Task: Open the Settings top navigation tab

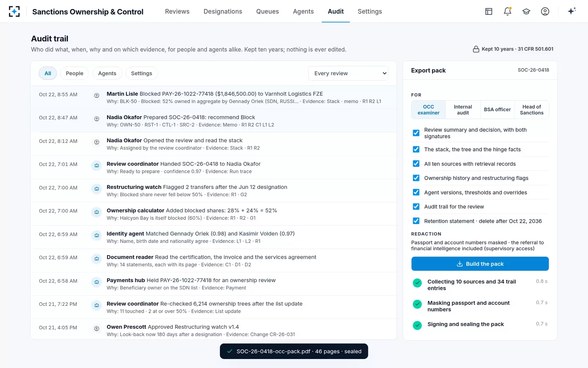Action: pos(370,11)
